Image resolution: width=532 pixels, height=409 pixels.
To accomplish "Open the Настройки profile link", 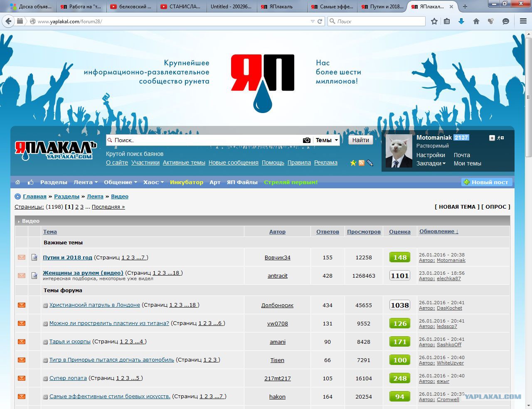I will click(431, 155).
